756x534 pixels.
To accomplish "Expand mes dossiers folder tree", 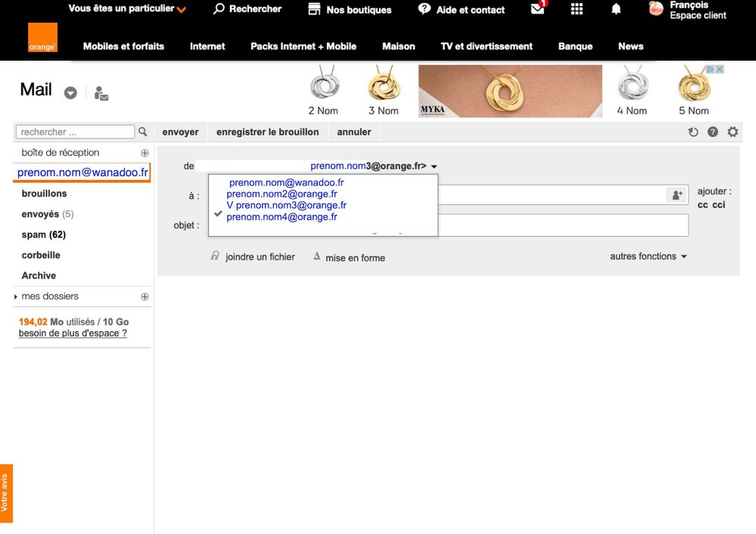I will (x=16, y=296).
